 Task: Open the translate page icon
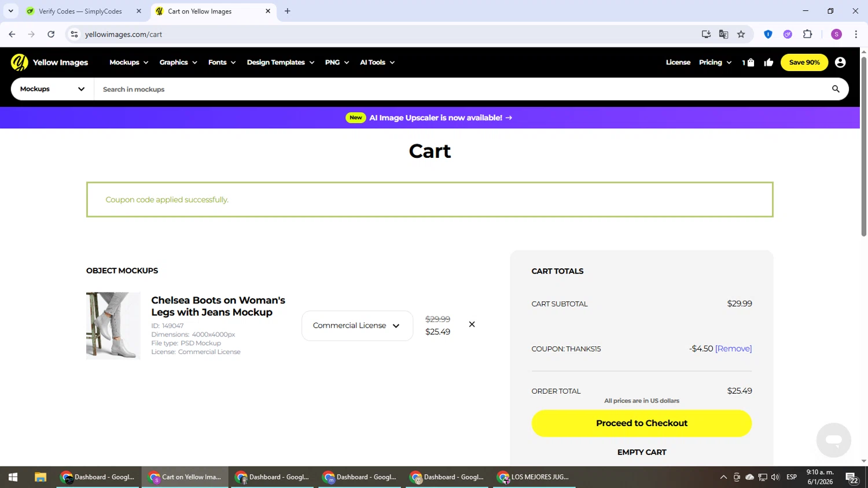pyautogui.click(x=723, y=34)
